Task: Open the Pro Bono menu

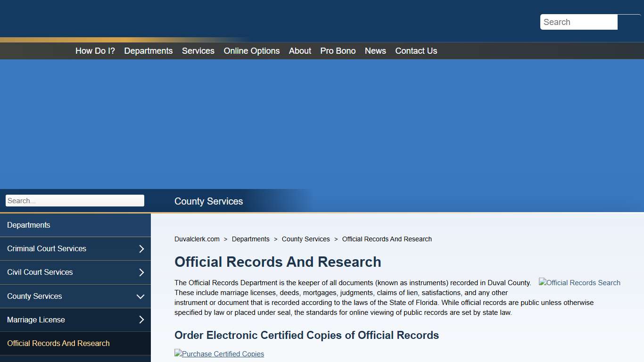Action: (x=338, y=50)
